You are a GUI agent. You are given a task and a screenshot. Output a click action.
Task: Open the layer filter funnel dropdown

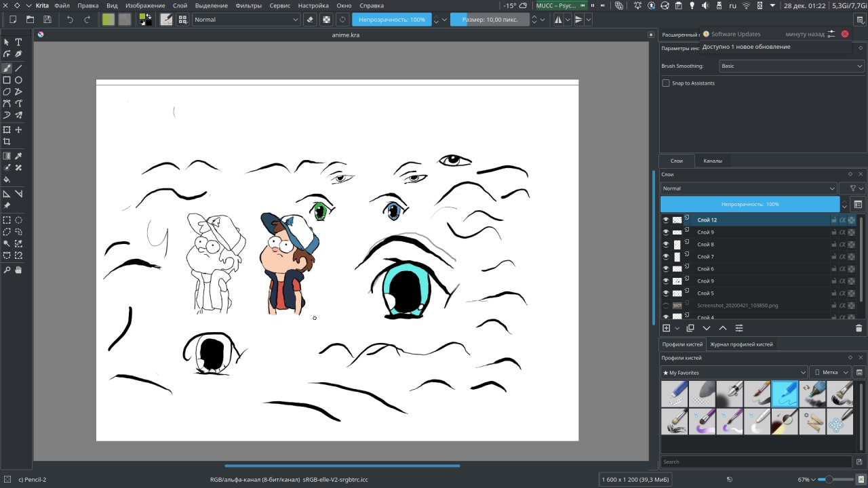coord(852,188)
